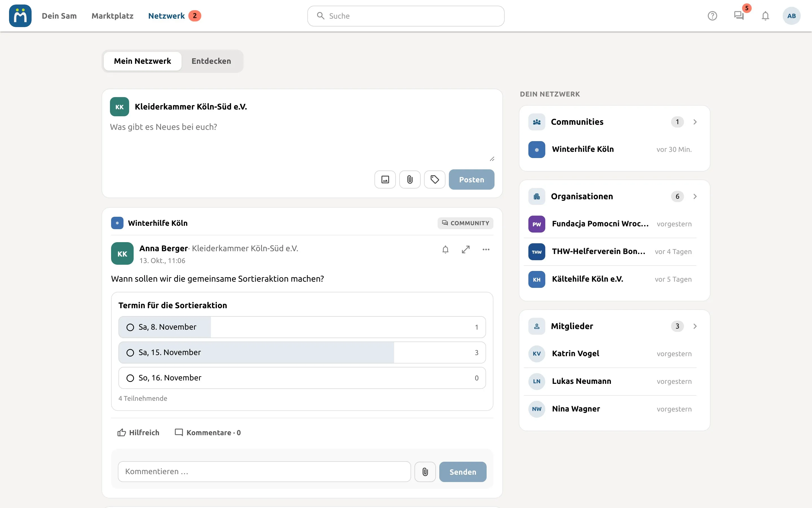Add an image to the new post

pos(385,179)
